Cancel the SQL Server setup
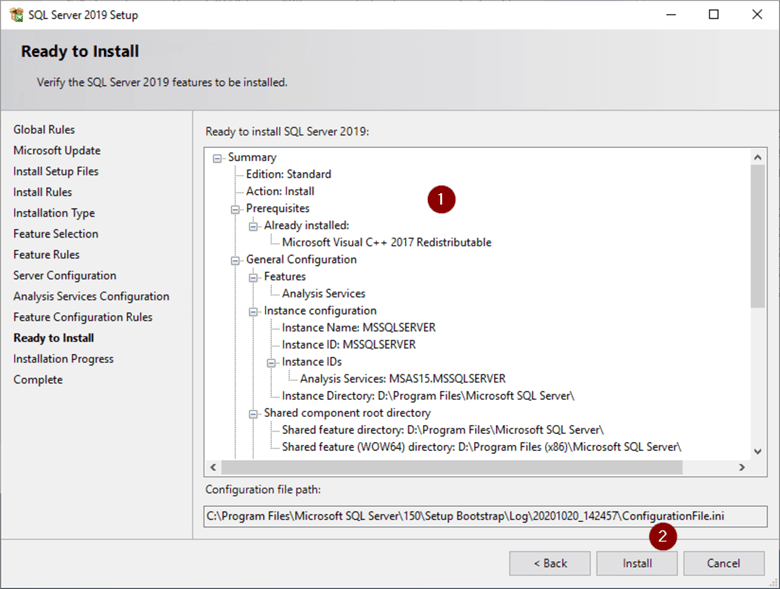780x589 pixels. tap(723, 563)
